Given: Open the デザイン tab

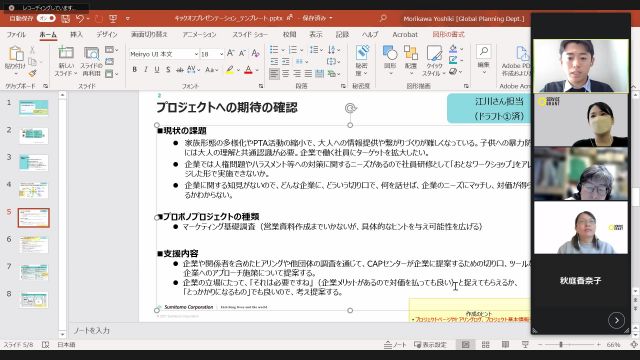Looking at the screenshot, I should (107, 35).
